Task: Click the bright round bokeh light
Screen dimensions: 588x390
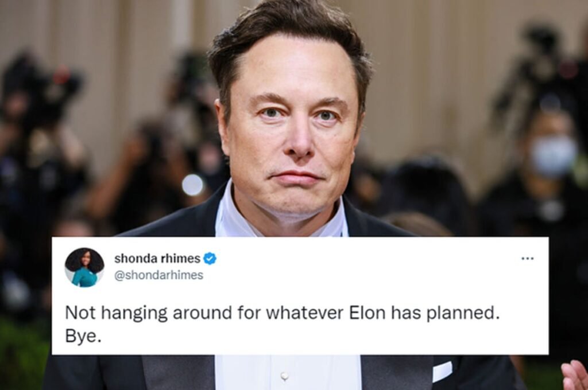Action: tap(192, 185)
